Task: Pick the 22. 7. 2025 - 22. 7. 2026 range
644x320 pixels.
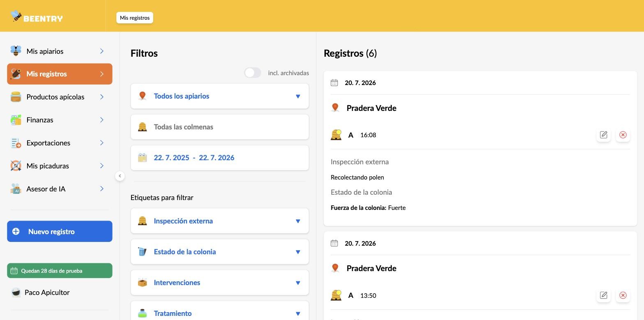Action: (x=220, y=158)
